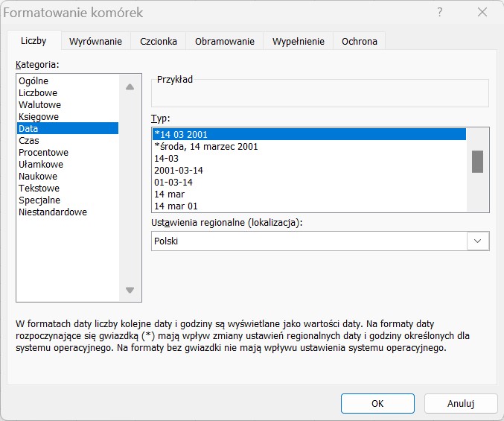Switch to the Wyrównanie tab
Screen dimensions: 504x421
[x=95, y=41]
